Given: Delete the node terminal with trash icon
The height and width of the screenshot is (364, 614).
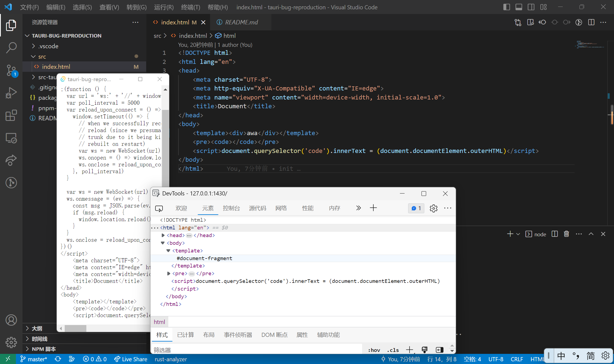Looking at the screenshot, I should (566, 234).
